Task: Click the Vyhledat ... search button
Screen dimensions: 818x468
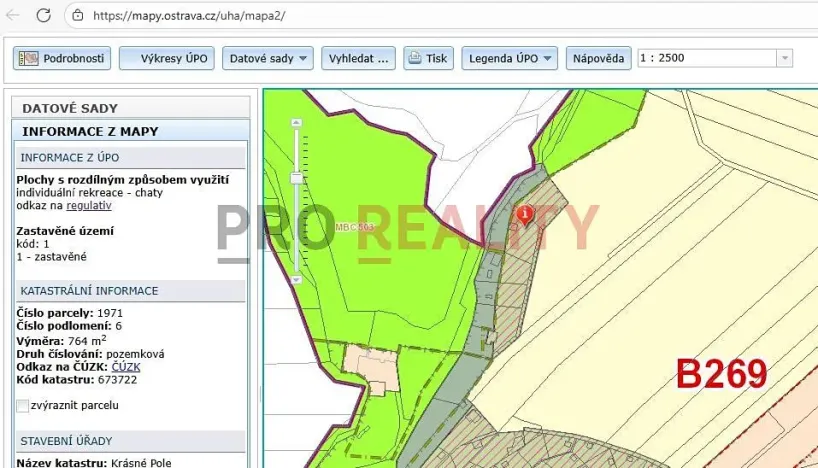Action: (358, 58)
